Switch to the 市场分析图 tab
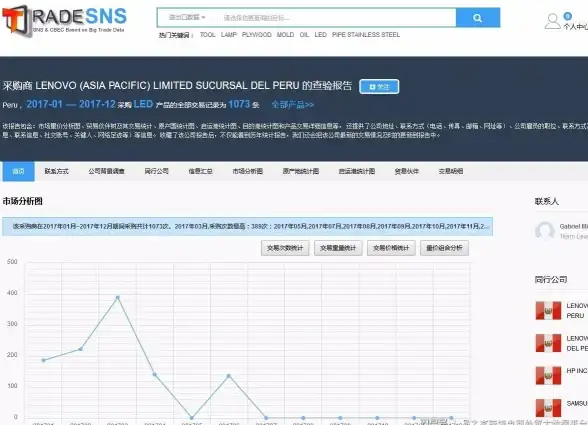588x425 pixels. point(248,171)
